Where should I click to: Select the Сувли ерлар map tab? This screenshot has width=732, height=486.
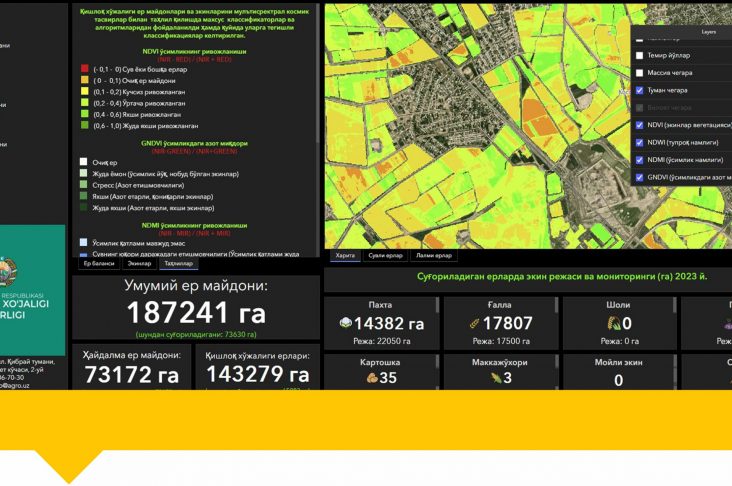(384, 255)
